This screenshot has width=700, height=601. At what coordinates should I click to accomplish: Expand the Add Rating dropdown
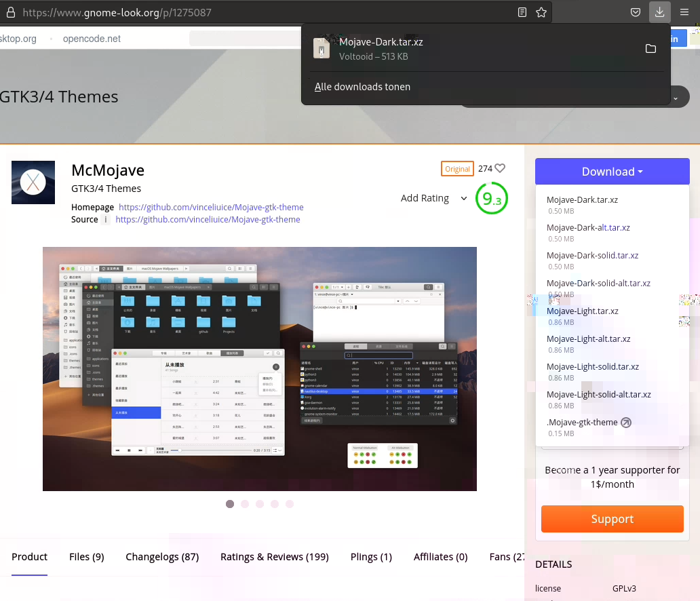(433, 198)
